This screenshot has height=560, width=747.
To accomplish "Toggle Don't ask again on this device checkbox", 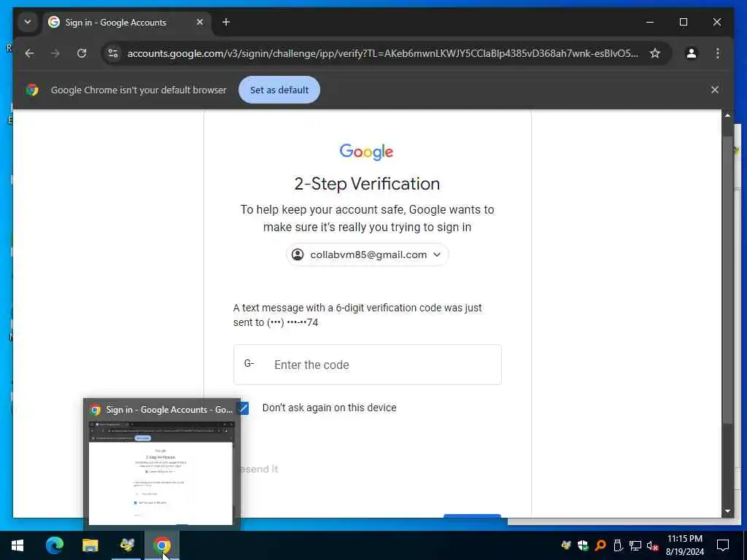I will 244,408.
